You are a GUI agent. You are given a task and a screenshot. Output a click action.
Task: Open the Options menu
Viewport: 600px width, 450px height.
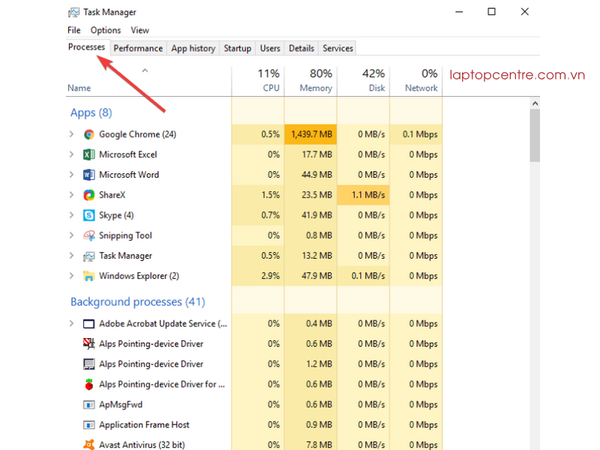pyautogui.click(x=105, y=31)
